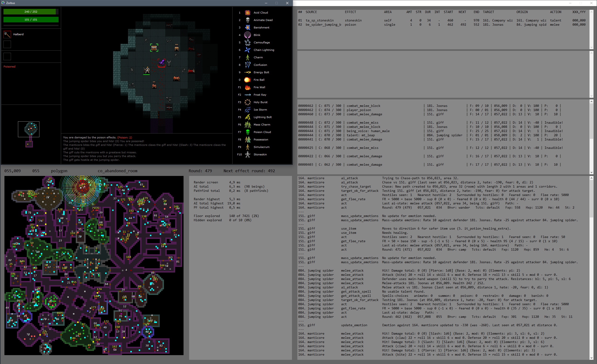Select the Acid Cloud spell icon
This screenshot has width=597, height=364.
click(247, 13)
